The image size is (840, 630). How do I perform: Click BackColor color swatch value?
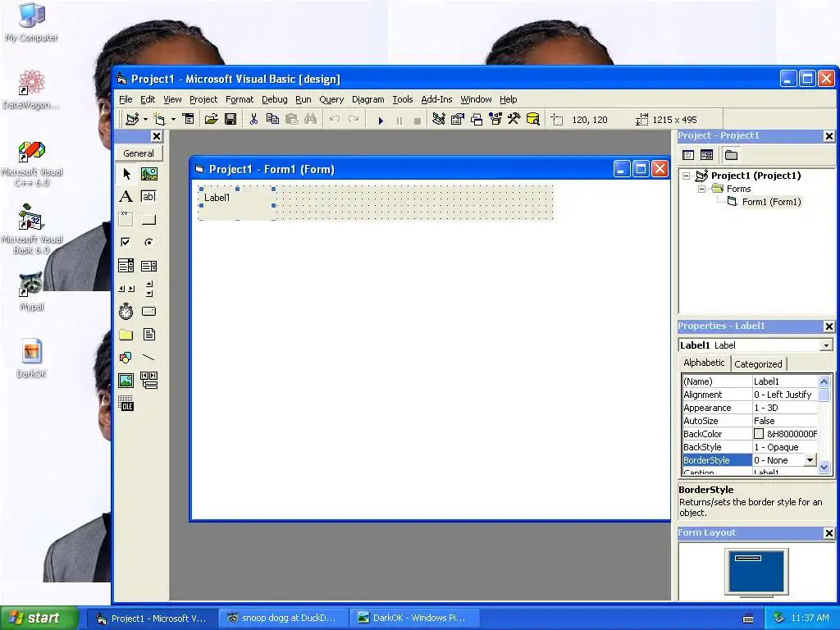(x=759, y=434)
